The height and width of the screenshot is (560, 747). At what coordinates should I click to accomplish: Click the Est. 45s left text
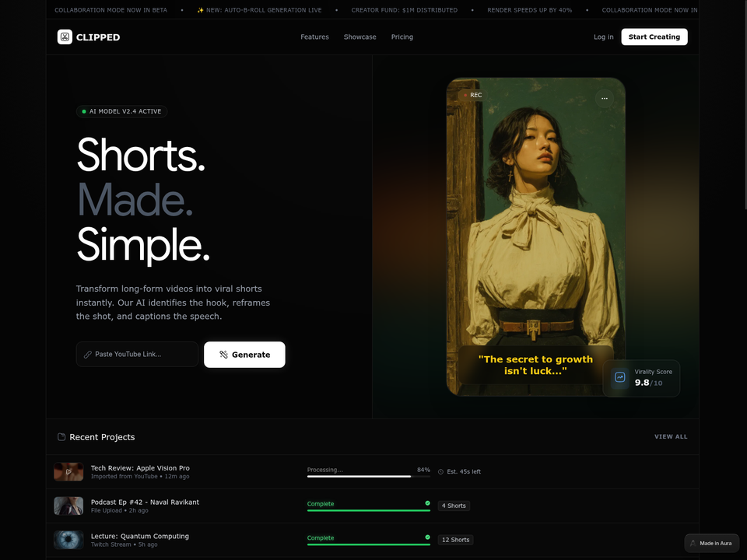click(x=464, y=472)
